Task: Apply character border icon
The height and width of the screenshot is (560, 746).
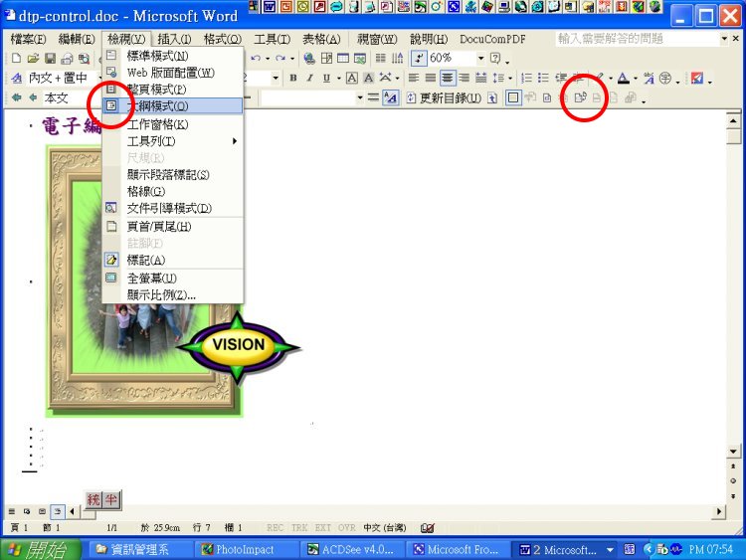Action: [351, 78]
